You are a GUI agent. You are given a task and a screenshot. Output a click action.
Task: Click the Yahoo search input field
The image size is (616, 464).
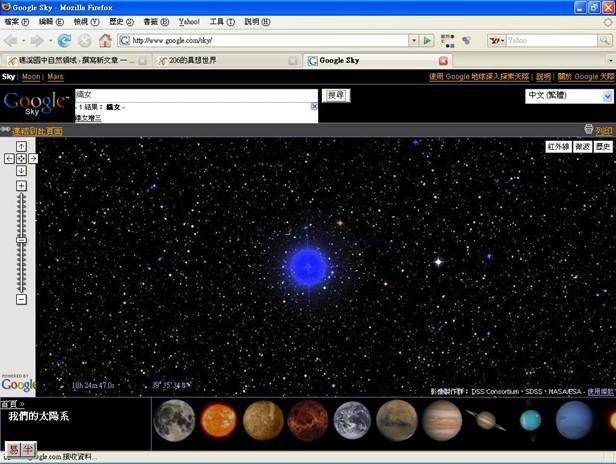coord(552,40)
